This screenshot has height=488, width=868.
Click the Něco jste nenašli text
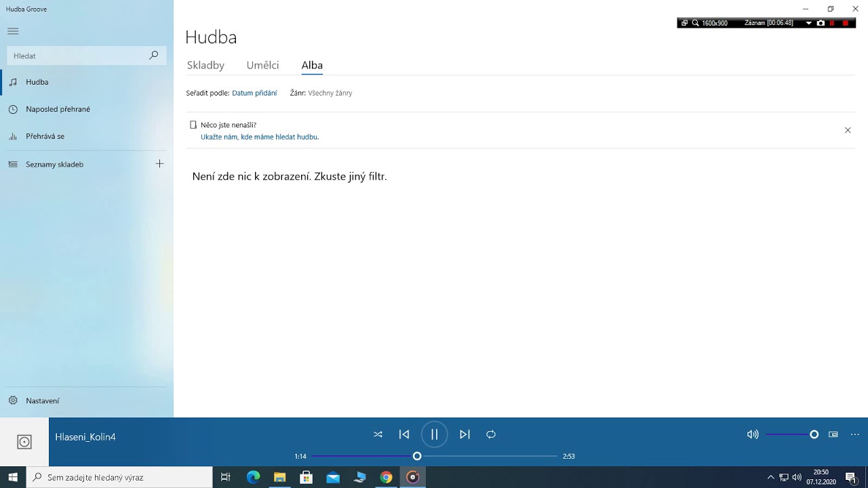coord(229,125)
